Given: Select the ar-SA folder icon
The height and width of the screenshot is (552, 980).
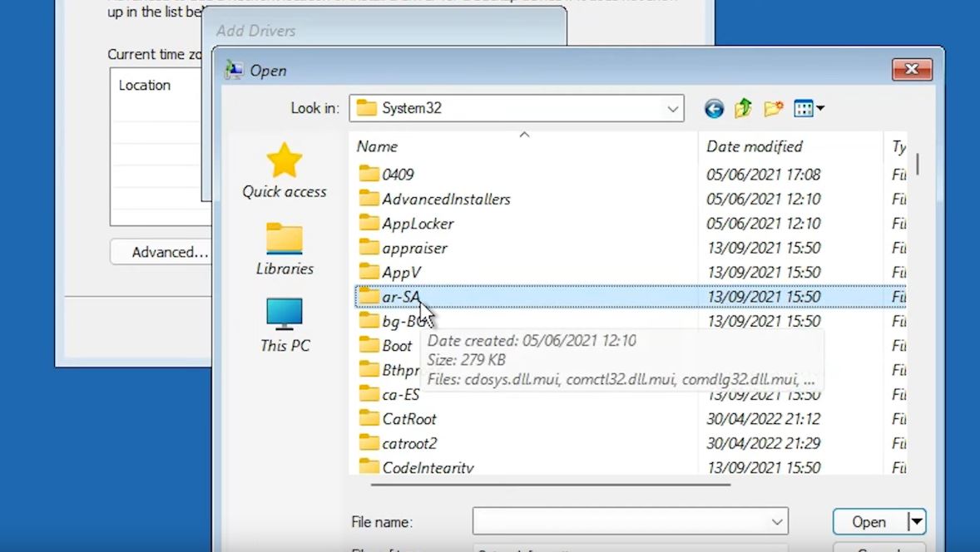Looking at the screenshot, I should pyautogui.click(x=369, y=296).
